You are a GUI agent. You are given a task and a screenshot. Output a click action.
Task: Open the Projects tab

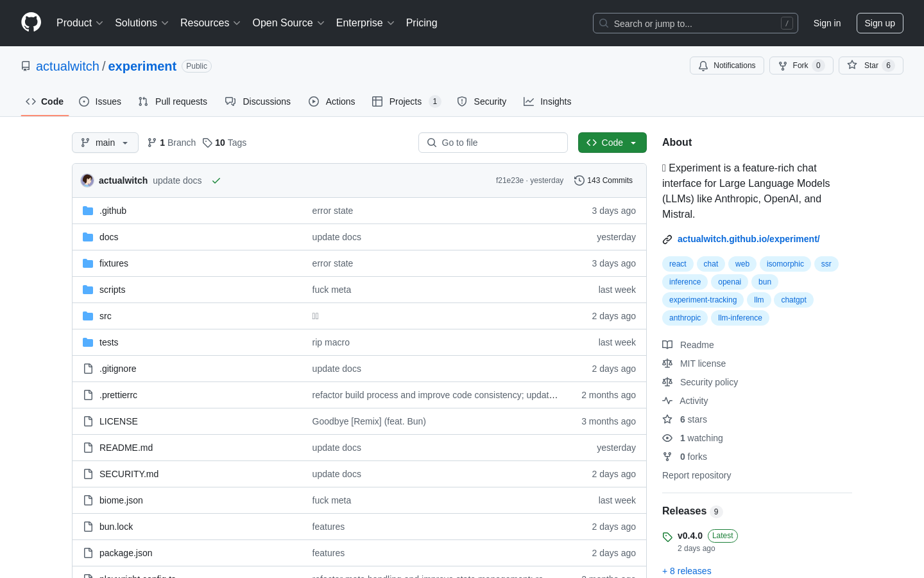point(406,101)
